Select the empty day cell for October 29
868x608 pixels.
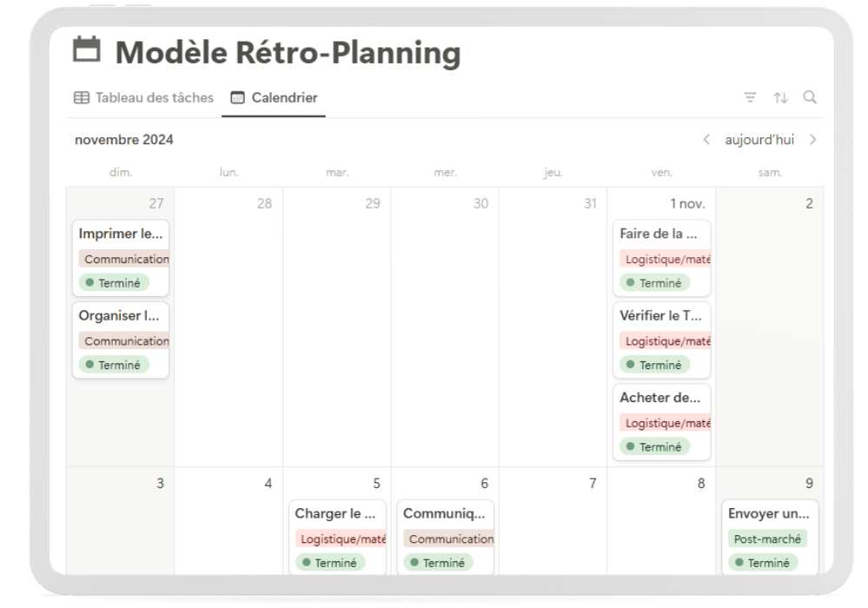tap(337, 327)
